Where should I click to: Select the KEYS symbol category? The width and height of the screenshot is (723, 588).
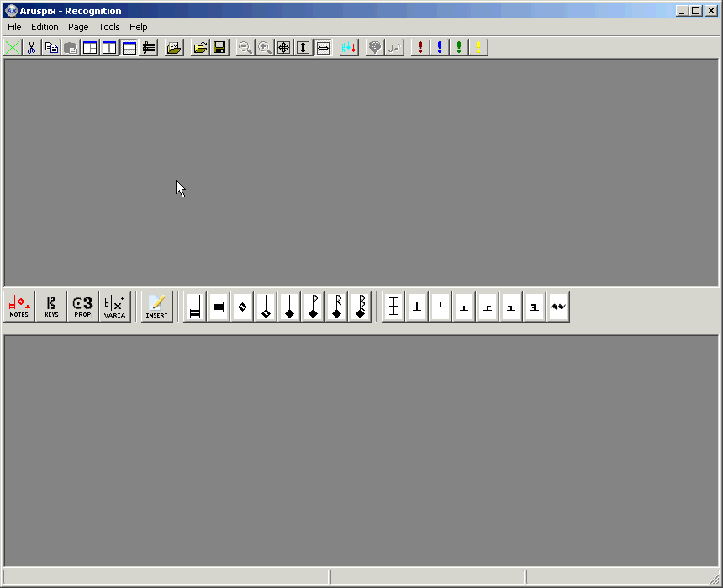51,307
